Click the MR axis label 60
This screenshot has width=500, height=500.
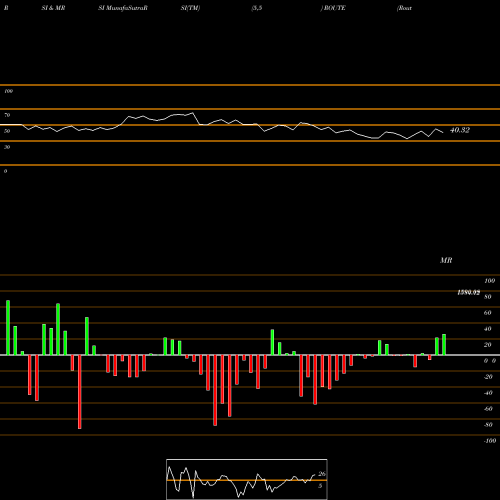tap(487, 313)
